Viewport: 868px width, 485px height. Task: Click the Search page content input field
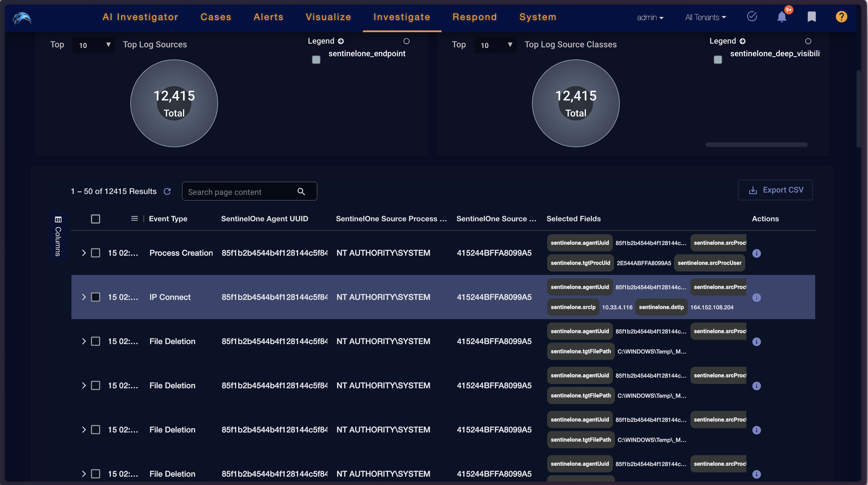pyautogui.click(x=249, y=191)
